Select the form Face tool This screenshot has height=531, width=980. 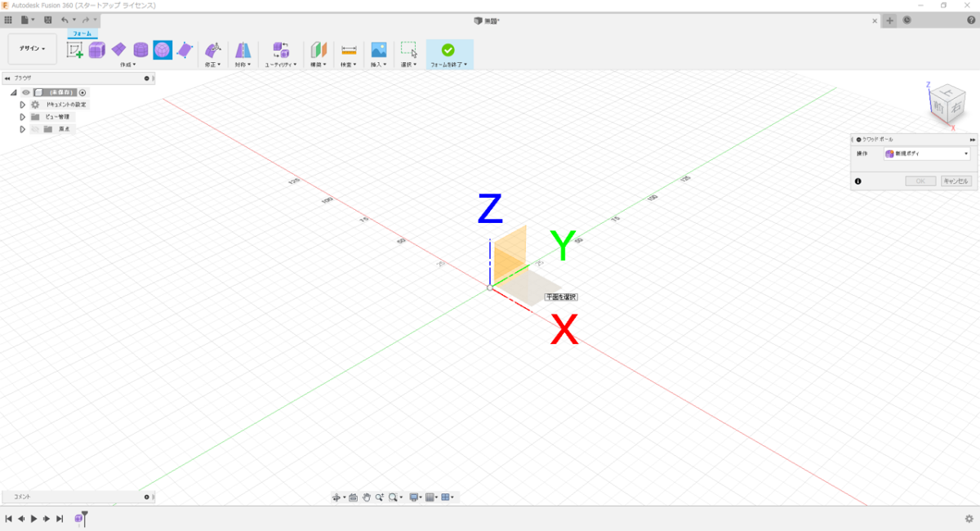(185, 50)
